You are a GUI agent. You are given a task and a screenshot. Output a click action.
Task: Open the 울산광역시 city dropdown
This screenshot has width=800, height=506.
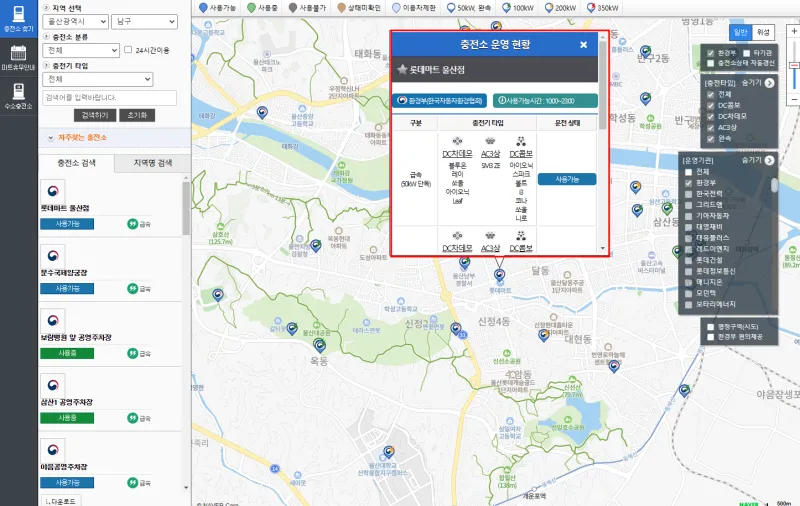point(76,21)
